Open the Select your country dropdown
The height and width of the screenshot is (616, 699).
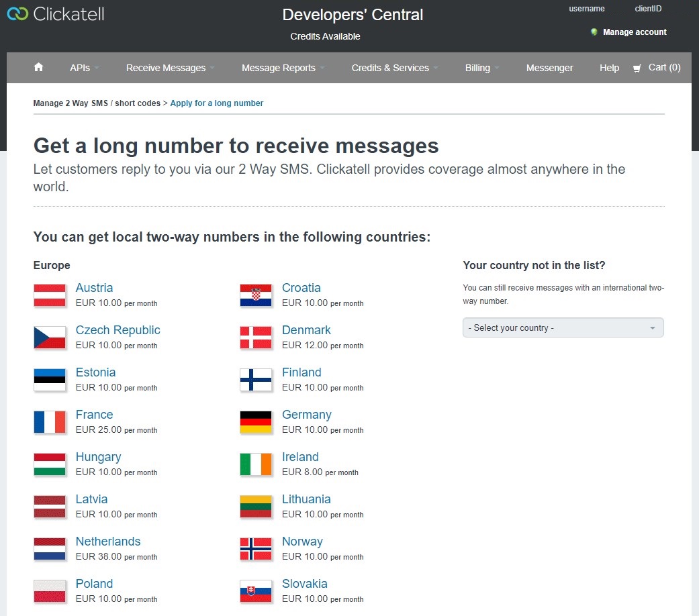563,328
